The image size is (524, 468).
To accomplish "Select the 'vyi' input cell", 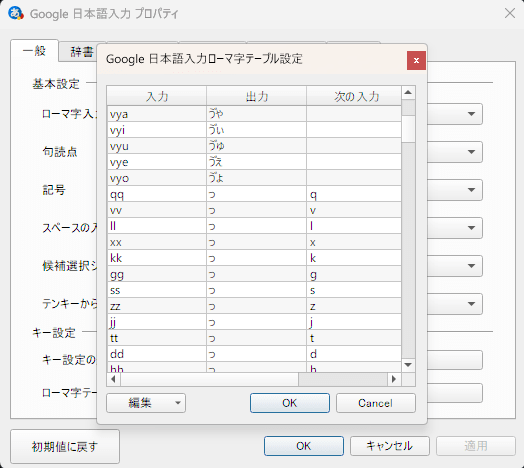I will tap(157, 130).
